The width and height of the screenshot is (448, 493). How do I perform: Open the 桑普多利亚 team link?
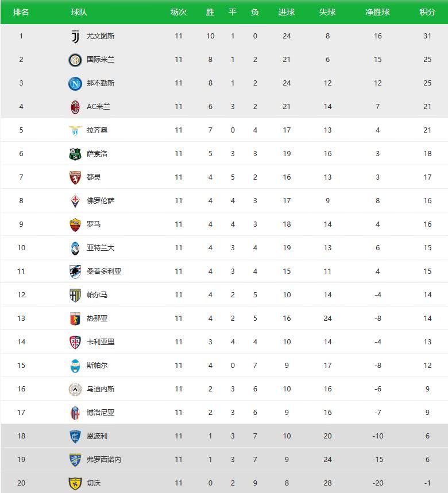(104, 271)
